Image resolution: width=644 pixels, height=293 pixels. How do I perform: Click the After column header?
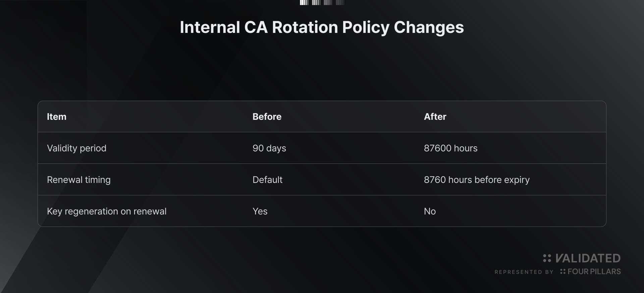tap(435, 116)
